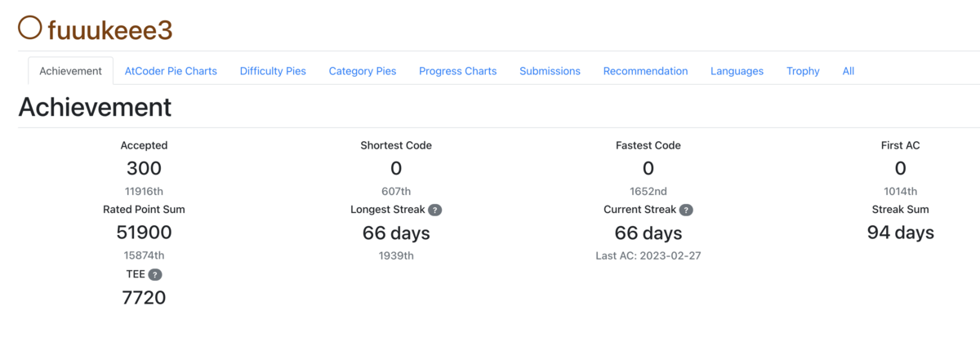Switch to the Difficulty Pies tab
The width and height of the screenshot is (980, 346).
tap(273, 71)
